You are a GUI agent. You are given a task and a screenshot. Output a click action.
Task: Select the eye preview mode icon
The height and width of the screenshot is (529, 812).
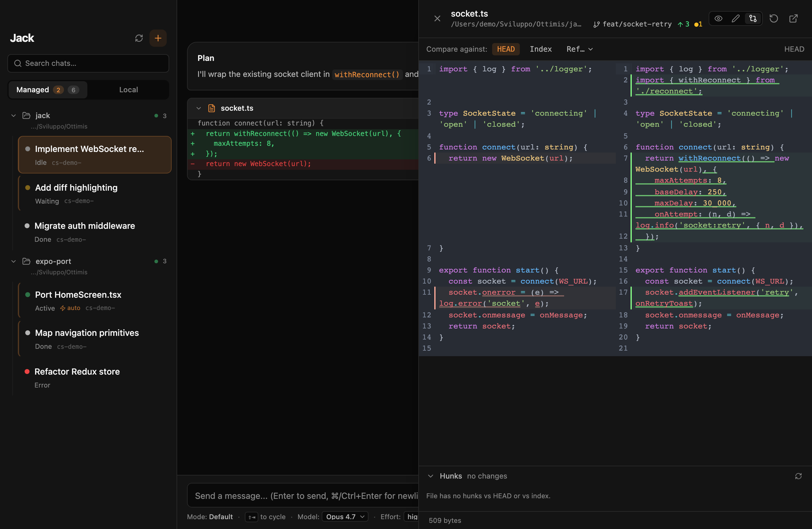pyautogui.click(x=719, y=18)
